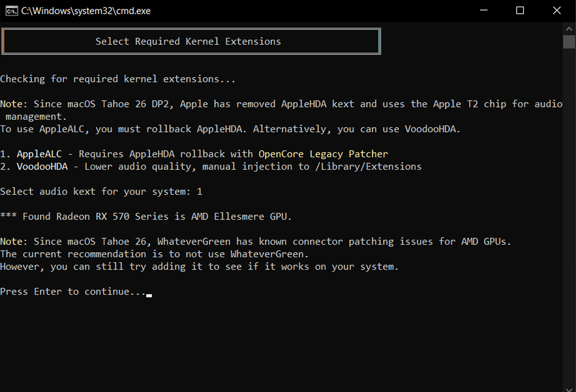Click the AppleALC option line

(194, 154)
